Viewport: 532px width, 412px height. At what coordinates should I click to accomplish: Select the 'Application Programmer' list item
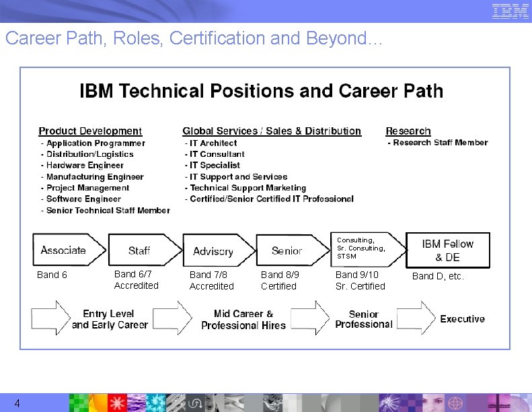point(96,143)
